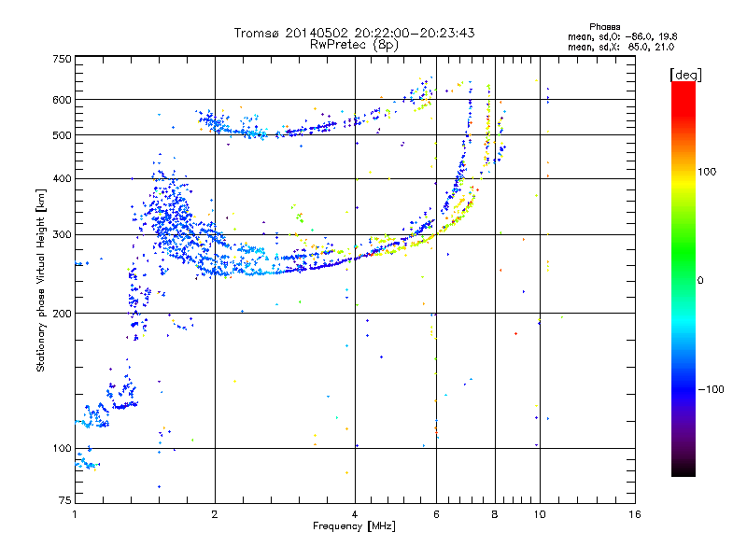Screen dimensions: 747x560
Task: Click the y-axis '500' tick label
Action: [62, 135]
